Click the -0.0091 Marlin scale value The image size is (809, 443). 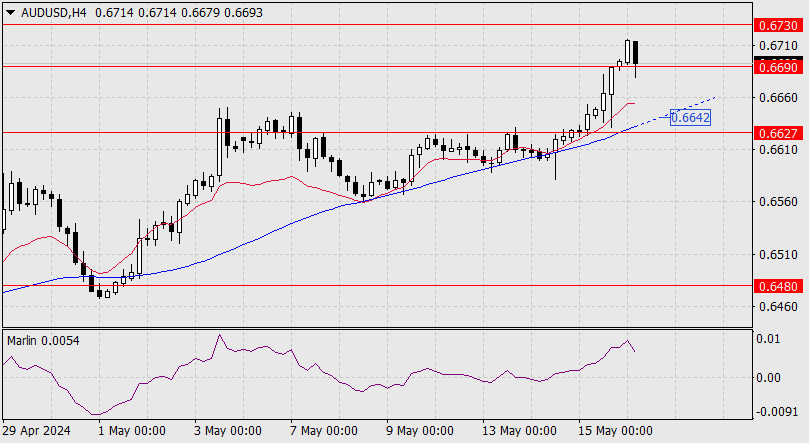click(776, 412)
